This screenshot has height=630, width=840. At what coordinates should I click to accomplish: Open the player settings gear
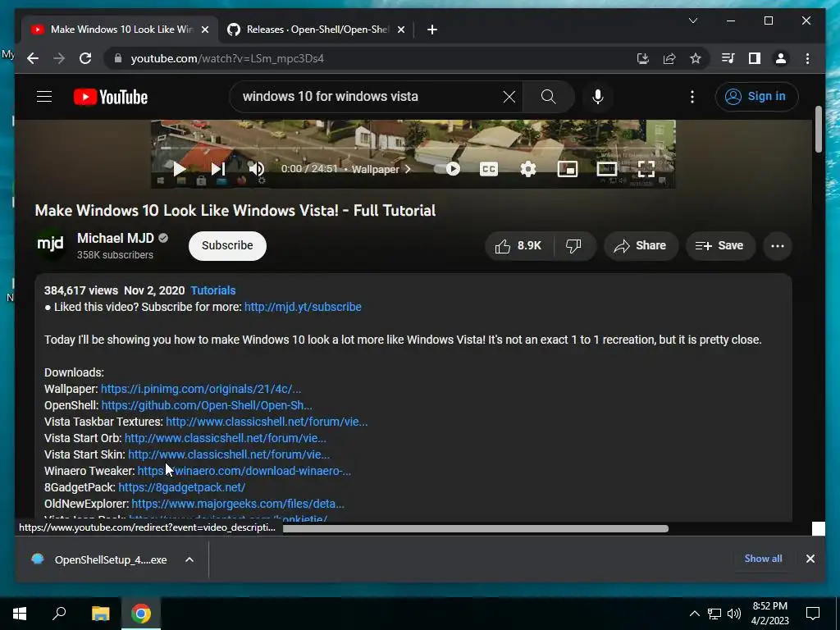click(528, 169)
